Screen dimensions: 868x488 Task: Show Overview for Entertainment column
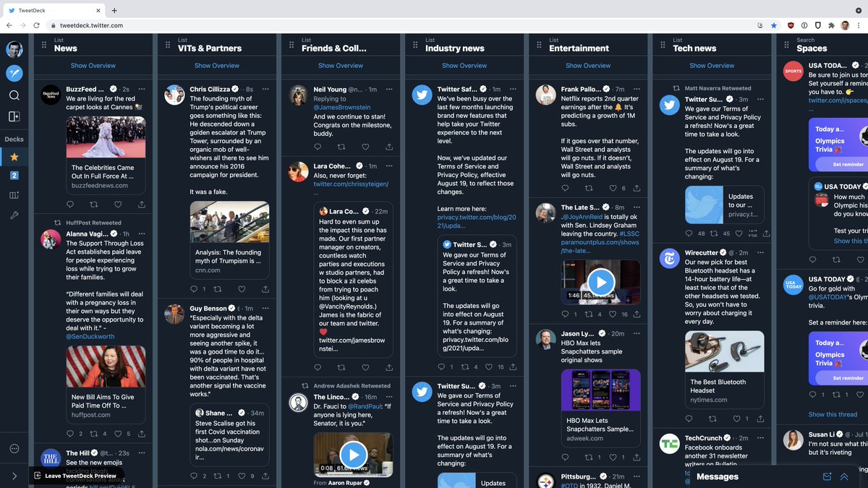coord(588,66)
